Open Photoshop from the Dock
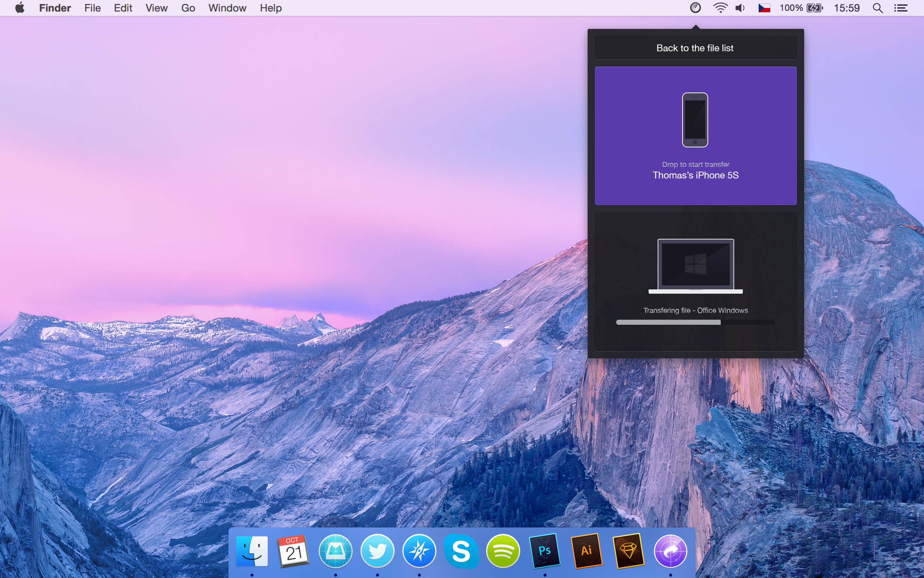924x578 pixels. pos(545,551)
